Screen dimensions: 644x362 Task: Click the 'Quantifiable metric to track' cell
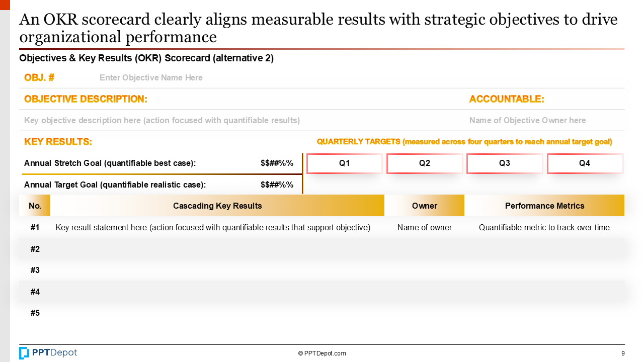544,227
